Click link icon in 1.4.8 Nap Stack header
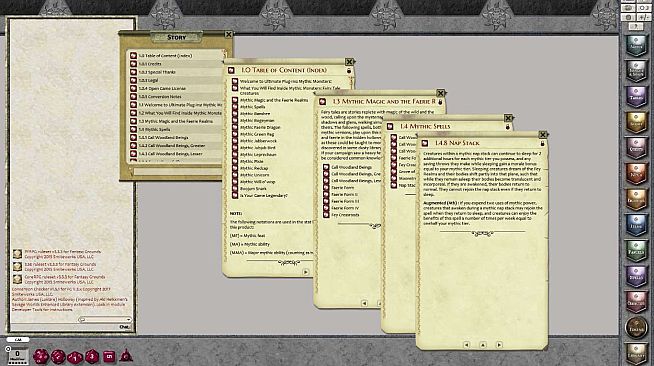The image size is (654, 366). (425, 143)
